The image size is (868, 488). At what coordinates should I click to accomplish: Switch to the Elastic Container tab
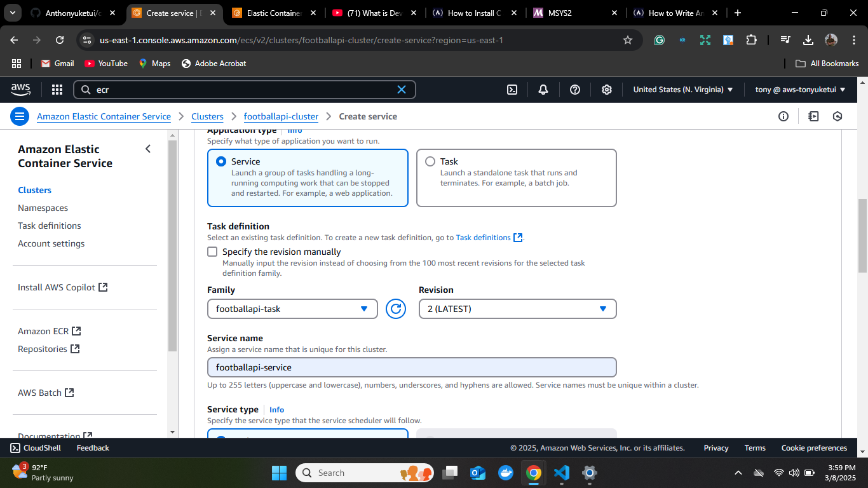pyautogui.click(x=273, y=13)
